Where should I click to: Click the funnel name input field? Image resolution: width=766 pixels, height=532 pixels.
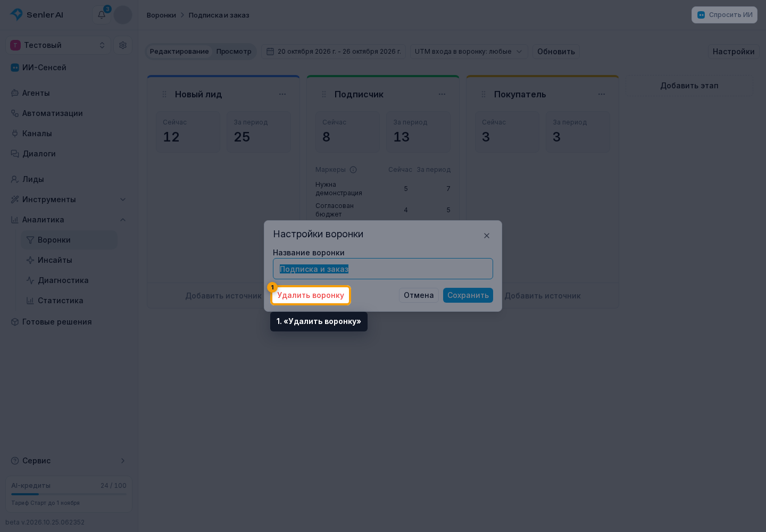tap(383, 269)
